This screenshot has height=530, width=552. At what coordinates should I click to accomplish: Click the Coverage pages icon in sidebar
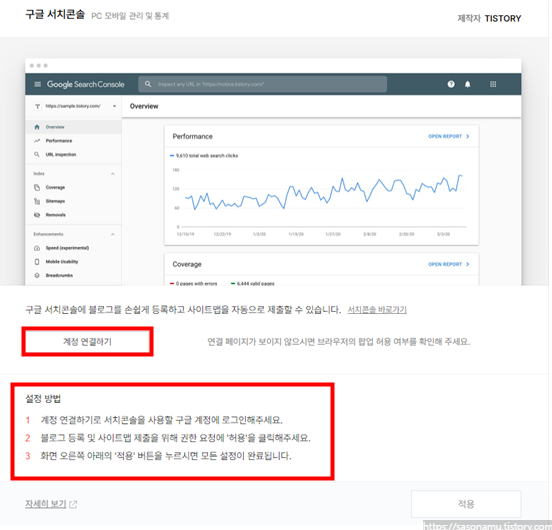tap(37, 187)
